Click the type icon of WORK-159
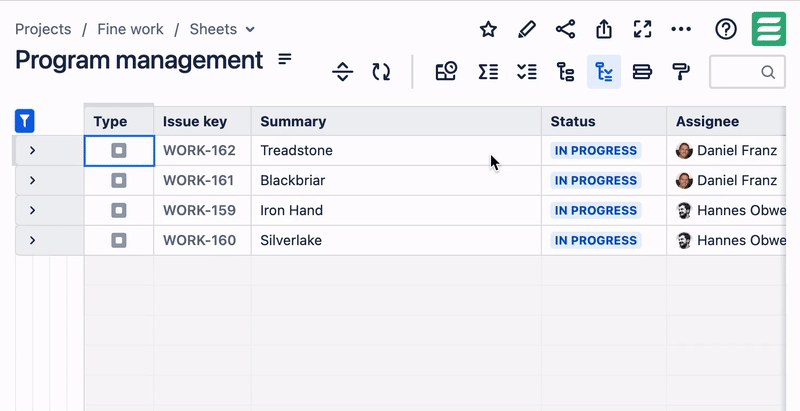The height and width of the screenshot is (411, 800). (119, 210)
